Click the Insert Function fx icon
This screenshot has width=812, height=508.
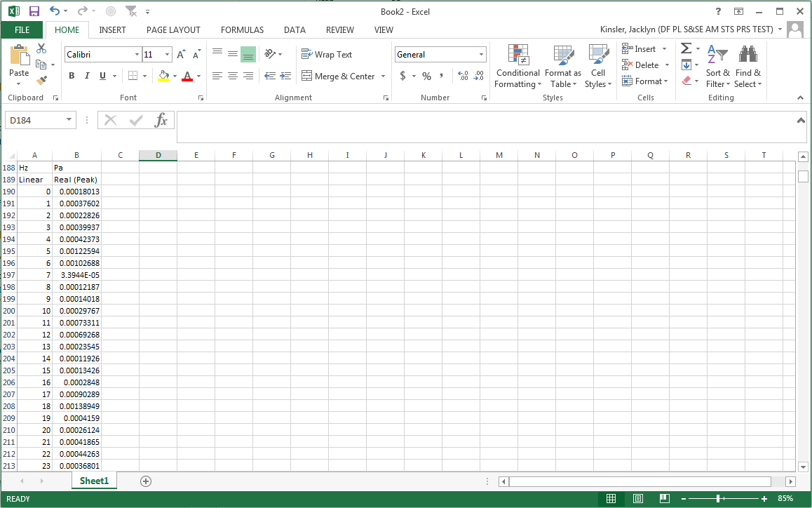161,120
